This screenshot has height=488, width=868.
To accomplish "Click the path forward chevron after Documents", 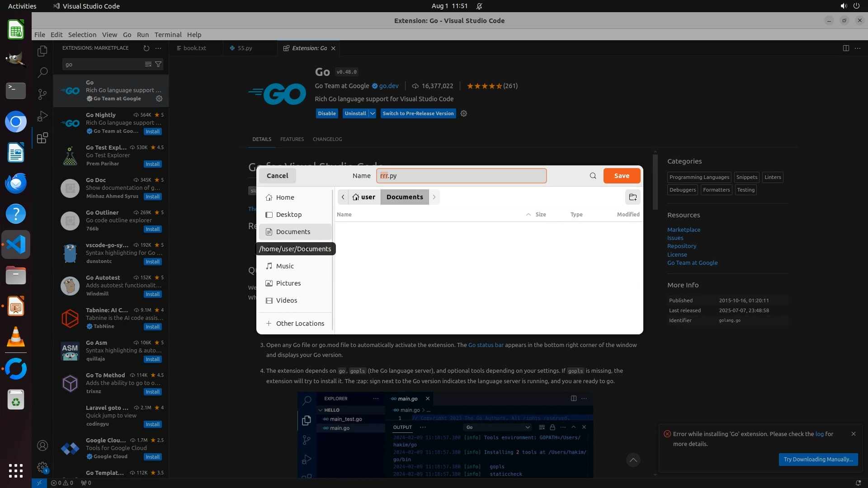I will coord(434,197).
